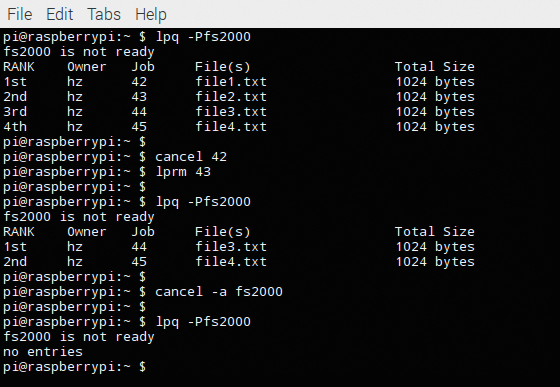This screenshot has width=560, height=387.
Task: Click 'file4.txt' in the second queue listing
Action: [x=231, y=262]
